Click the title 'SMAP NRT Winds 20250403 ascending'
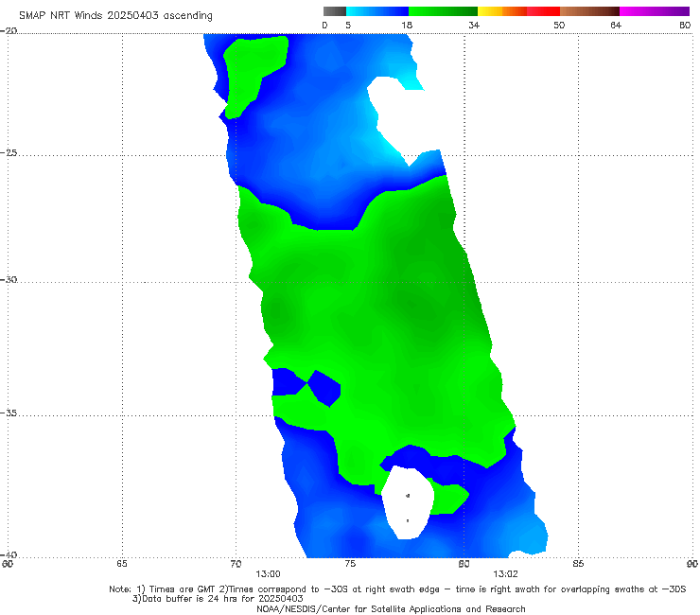Viewport: 700px width, 615px height. (x=115, y=16)
